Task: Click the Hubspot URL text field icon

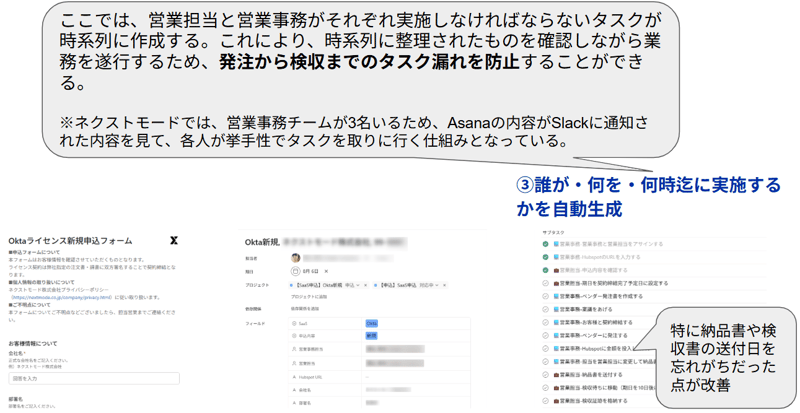Action: (x=294, y=377)
